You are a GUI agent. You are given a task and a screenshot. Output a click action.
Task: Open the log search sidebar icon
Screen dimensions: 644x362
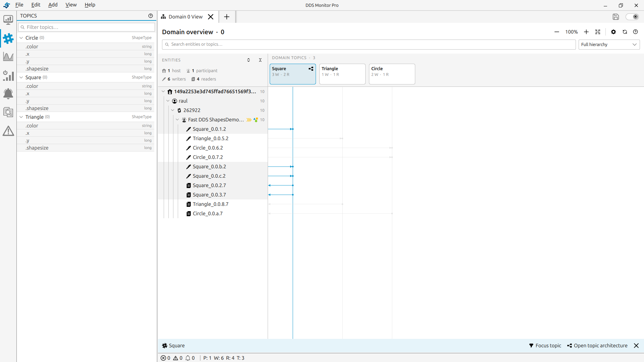tap(8, 112)
